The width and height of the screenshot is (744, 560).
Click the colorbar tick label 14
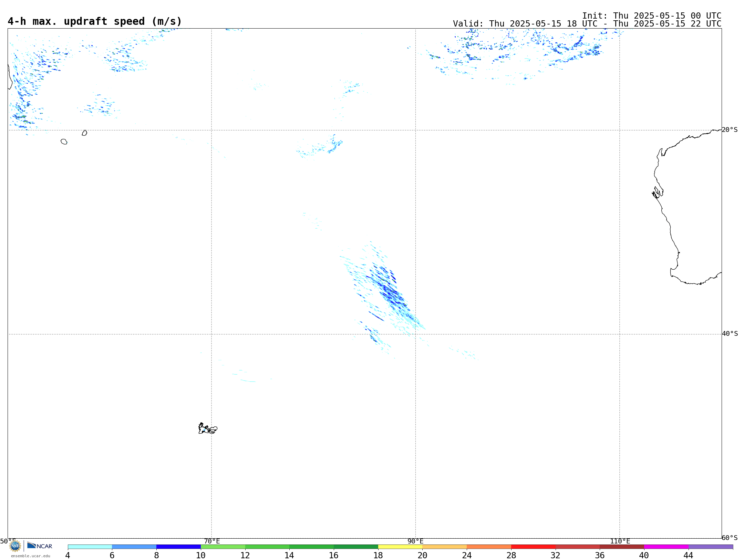289,555
